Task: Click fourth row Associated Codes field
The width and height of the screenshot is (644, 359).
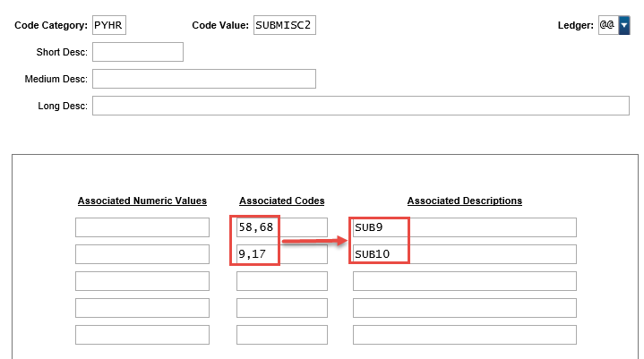Action: pyautogui.click(x=281, y=308)
